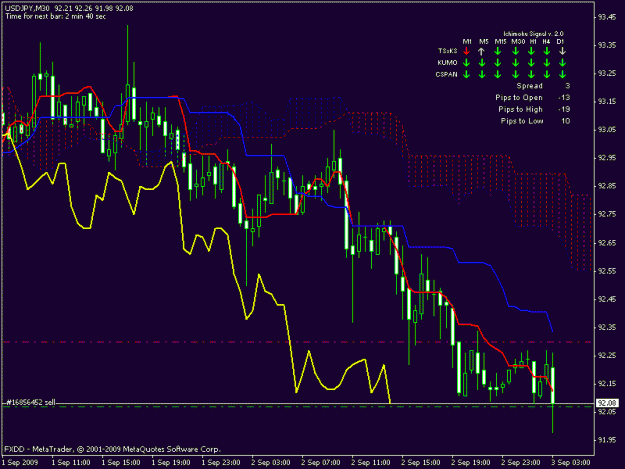The height and width of the screenshot is (469, 625).
Task: Click the TSaKS H4 down arrow
Action: pyautogui.click(x=547, y=51)
